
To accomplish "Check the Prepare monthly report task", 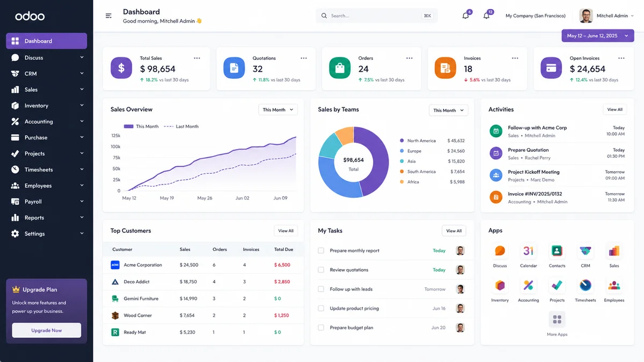I will point(321,250).
